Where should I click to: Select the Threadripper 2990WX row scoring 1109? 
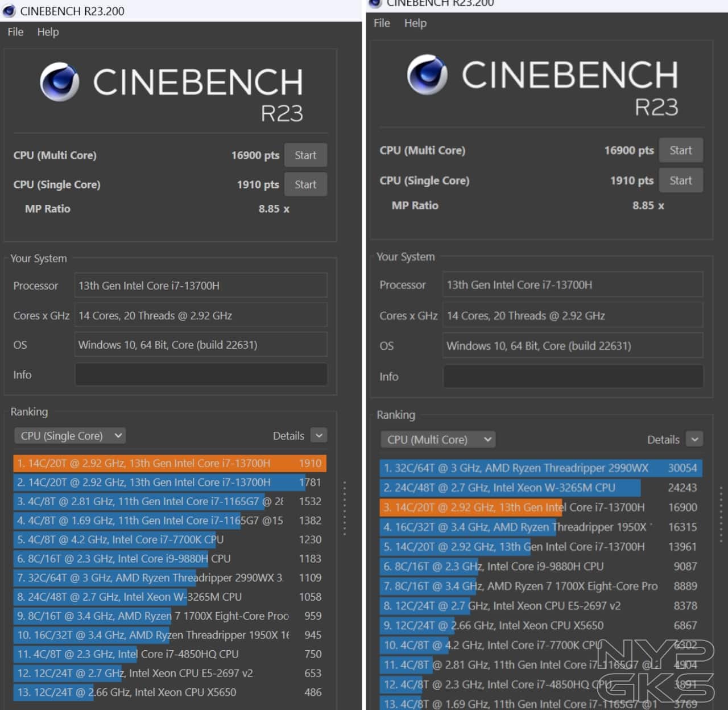(169, 577)
